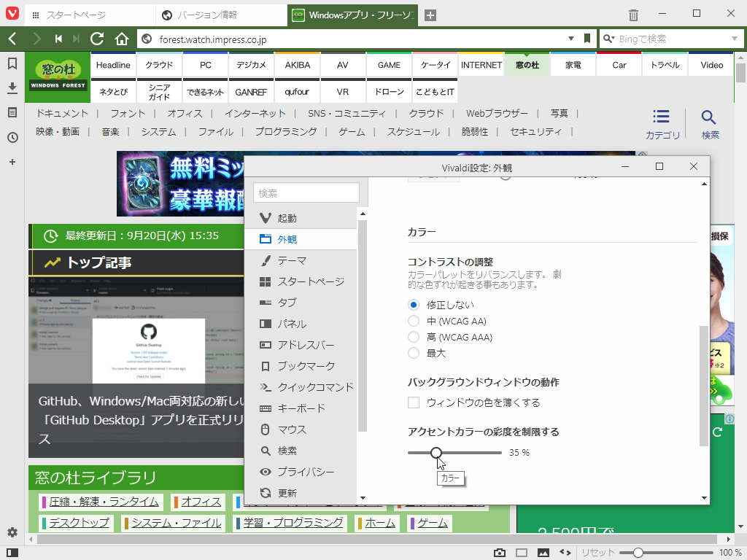This screenshot has height=560, width=747.
Task: Open the bookmarks panel icon
Action: click(x=11, y=63)
